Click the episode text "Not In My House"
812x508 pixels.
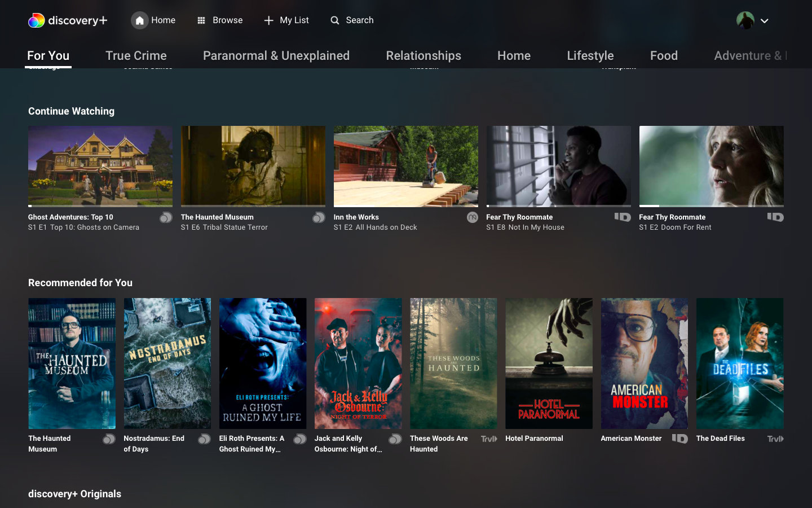pos(536,227)
